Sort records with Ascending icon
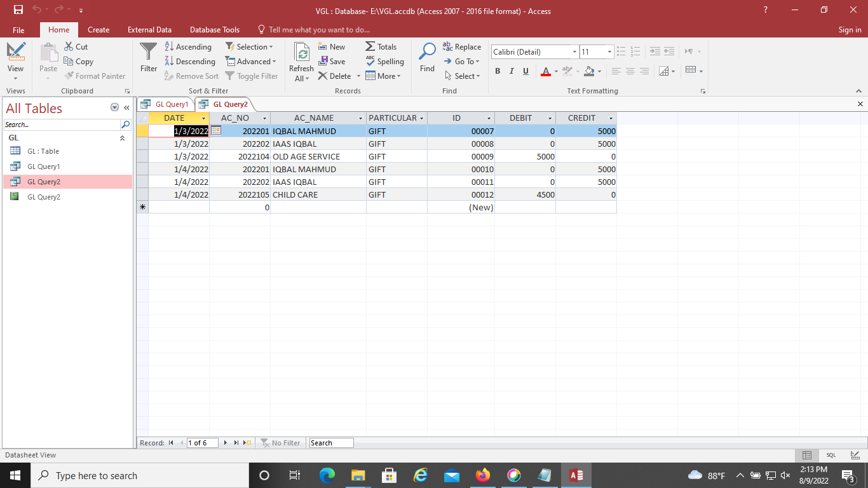 click(x=170, y=46)
